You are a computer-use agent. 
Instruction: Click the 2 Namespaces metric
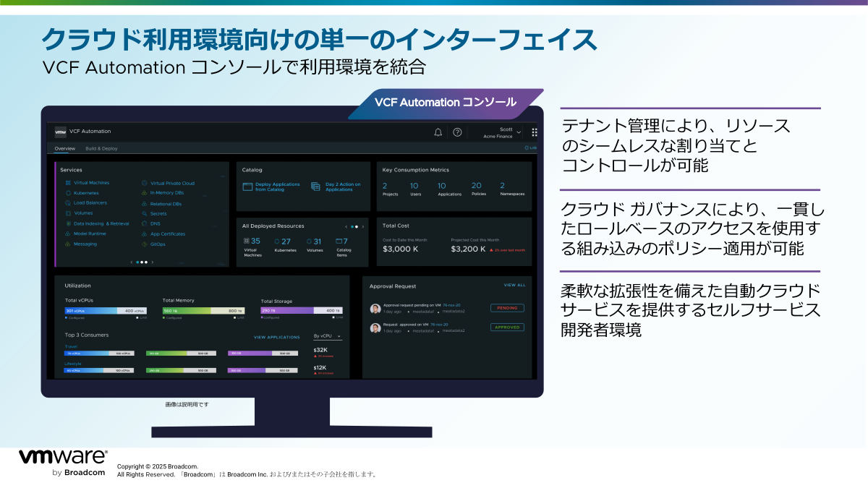pos(511,189)
